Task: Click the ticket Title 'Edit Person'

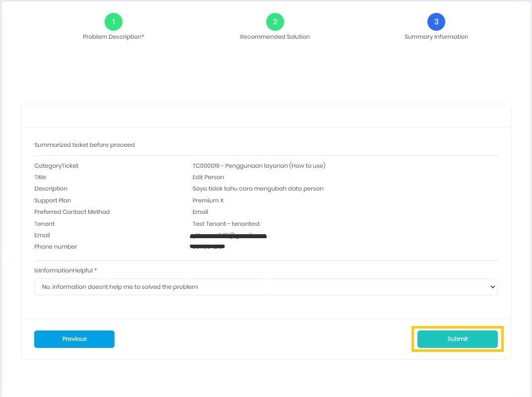Action: click(208, 177)
